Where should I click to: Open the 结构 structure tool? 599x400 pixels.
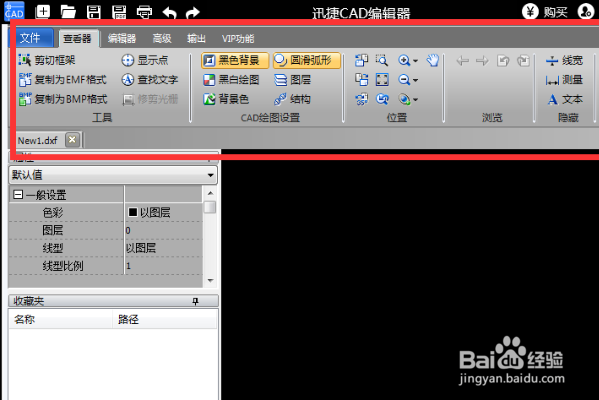(x=293, y=99)
